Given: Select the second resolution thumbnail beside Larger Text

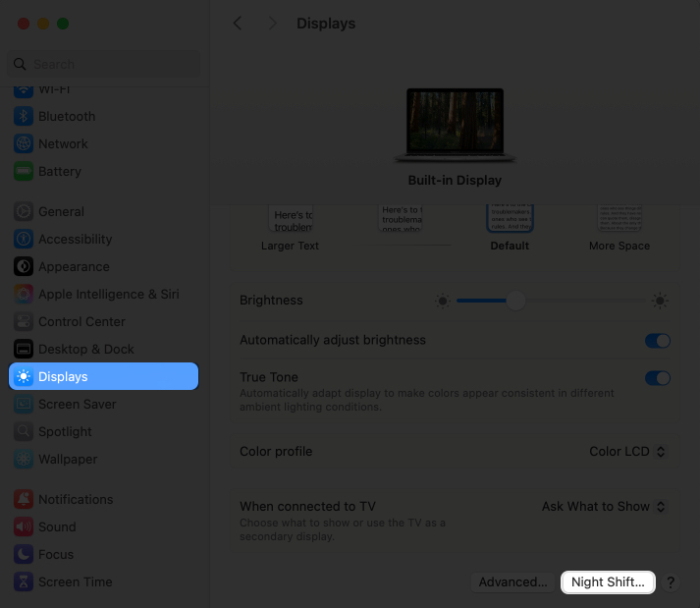Looking at the screenshot, I should coord(401,218).
